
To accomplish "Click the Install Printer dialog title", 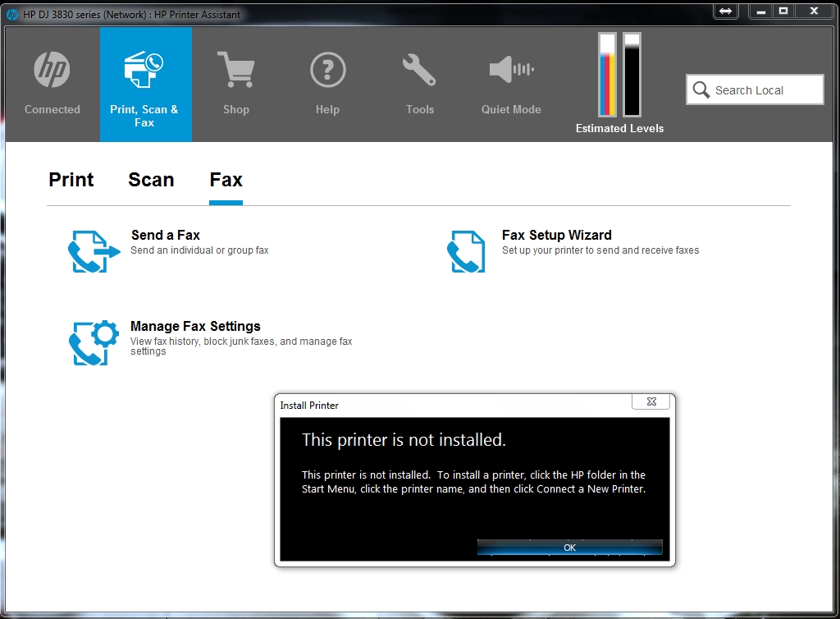I will pyautogui.click(x=309, y=406).
